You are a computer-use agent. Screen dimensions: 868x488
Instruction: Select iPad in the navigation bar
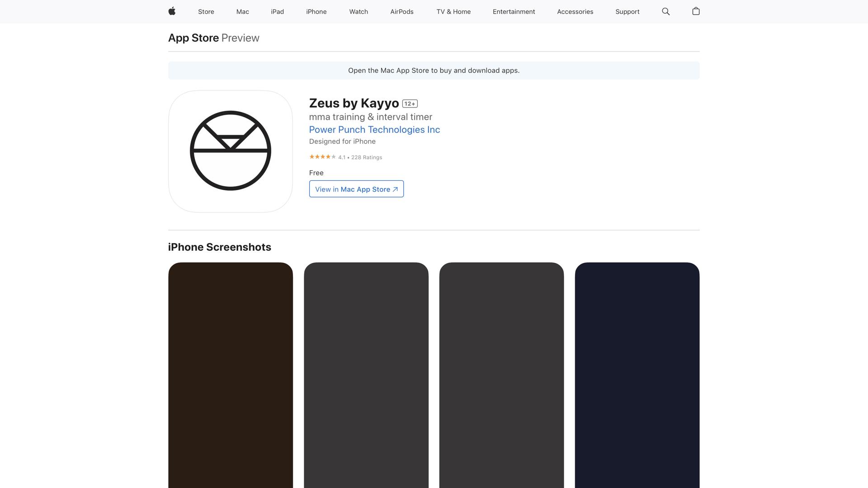[277, 12]
